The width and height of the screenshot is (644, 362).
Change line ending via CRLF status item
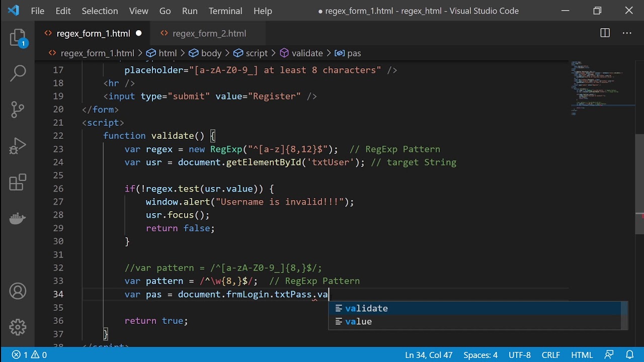[551, 355]
